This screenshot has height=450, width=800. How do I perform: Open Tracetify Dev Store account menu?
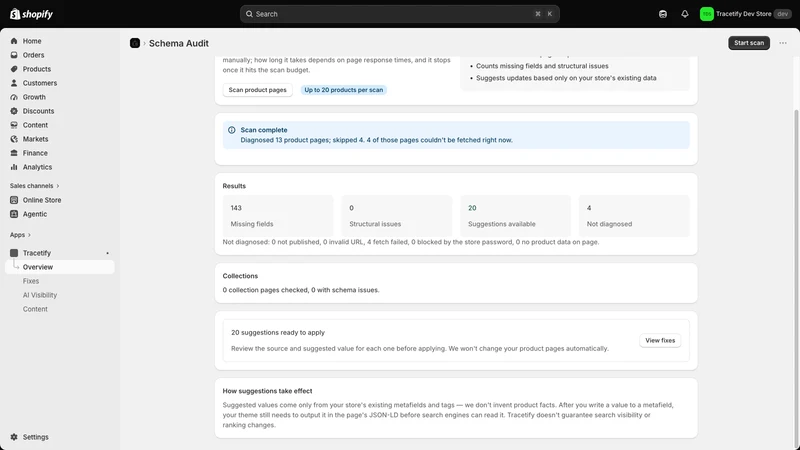(x=745, y=14)
